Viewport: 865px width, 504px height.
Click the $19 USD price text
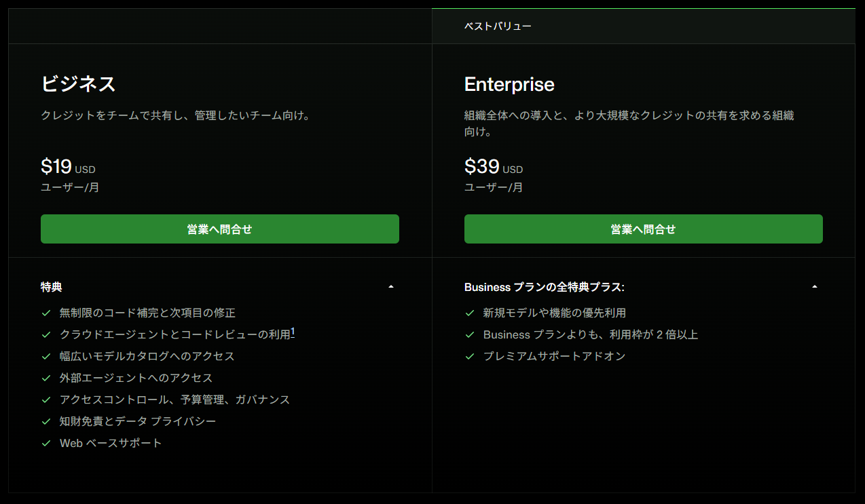coord(68,167)
